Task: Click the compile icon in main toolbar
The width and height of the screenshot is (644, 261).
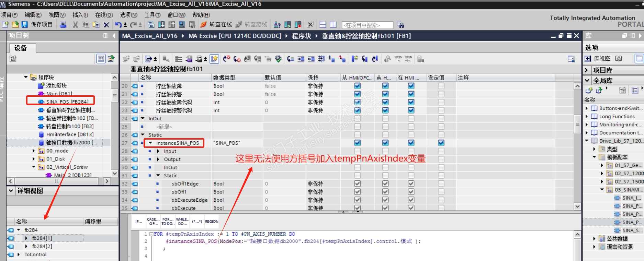Action: pos(151,25)
